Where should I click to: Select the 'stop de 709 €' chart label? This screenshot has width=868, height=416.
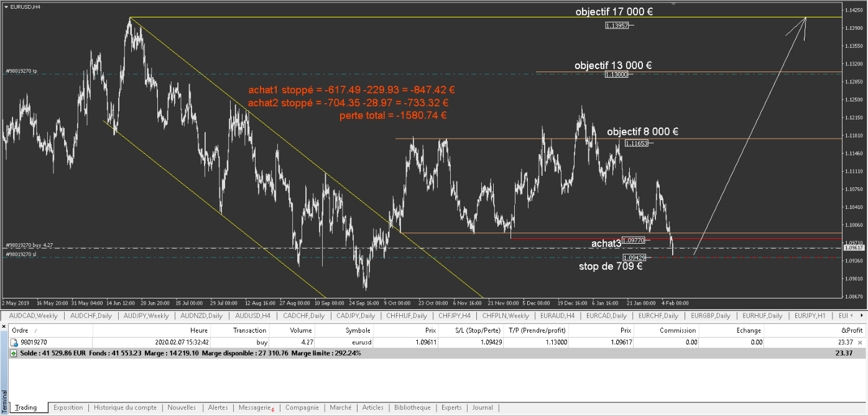click(611, 266)
